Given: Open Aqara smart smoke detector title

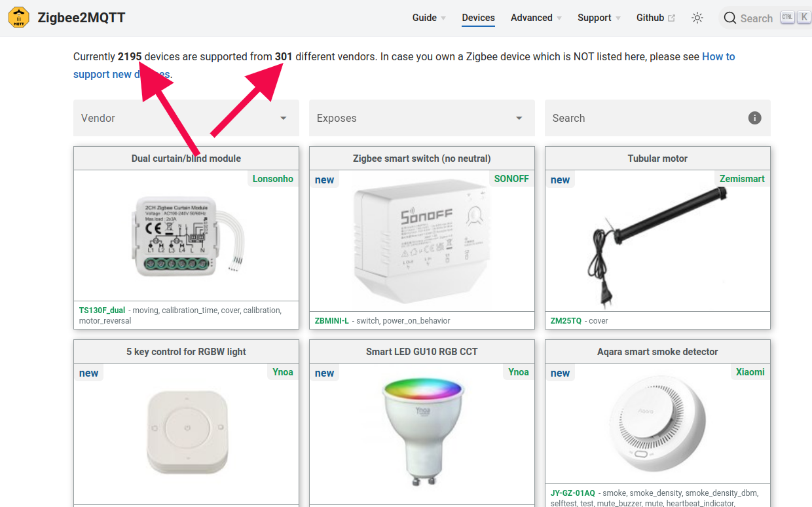Looking at the screenshot, I should click(657, 352).
